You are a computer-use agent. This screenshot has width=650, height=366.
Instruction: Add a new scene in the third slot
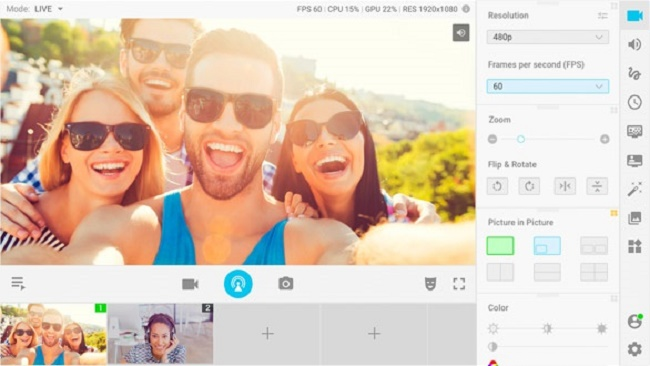267,333
